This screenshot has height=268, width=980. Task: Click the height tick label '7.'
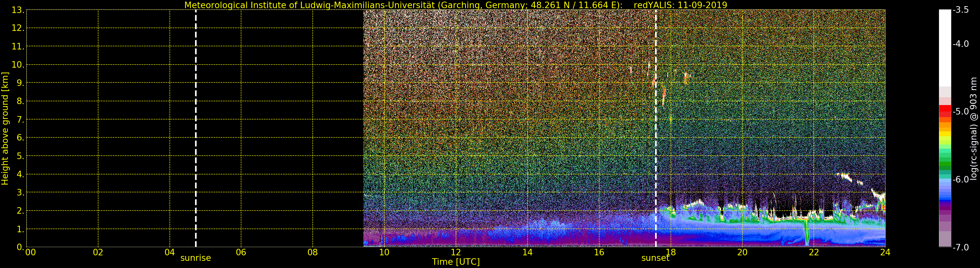tap(21, 119)
